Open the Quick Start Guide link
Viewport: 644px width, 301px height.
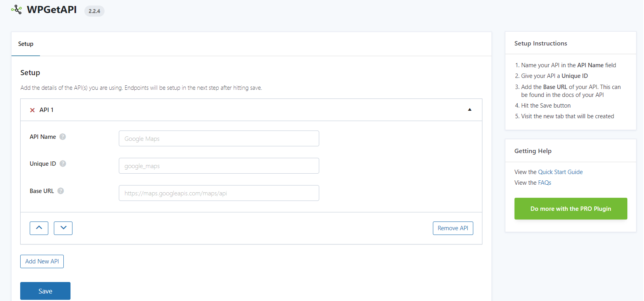560,172
